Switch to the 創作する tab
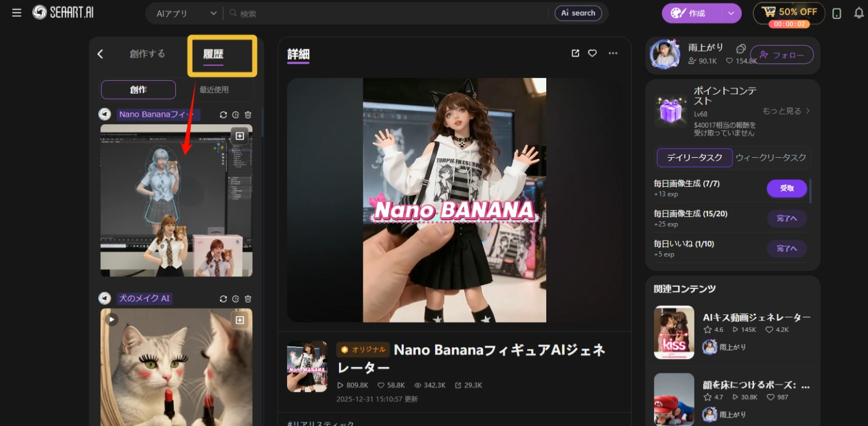Viewport: 868px width, 426px height. (x=148, y=54)
